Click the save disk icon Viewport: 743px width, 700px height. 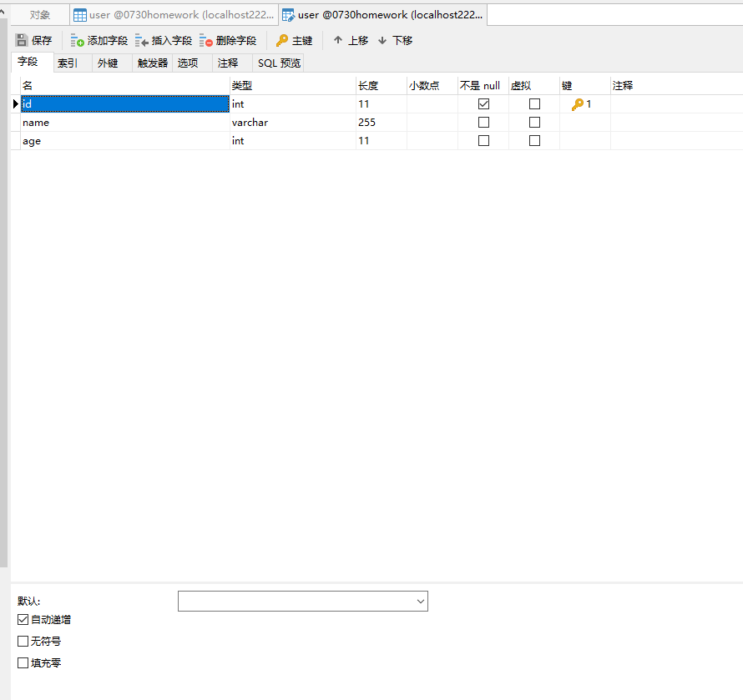coord(22,40)
